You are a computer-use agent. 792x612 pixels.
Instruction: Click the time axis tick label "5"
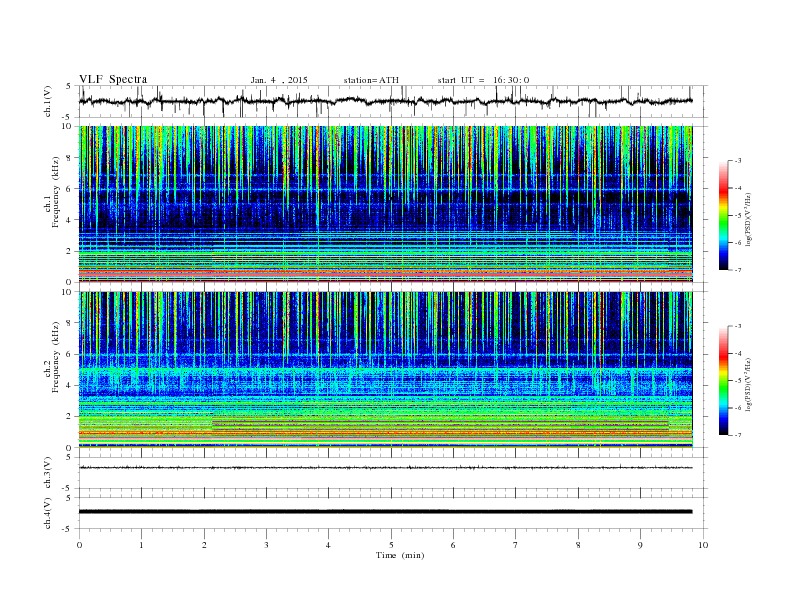click(x=391, y=545)
